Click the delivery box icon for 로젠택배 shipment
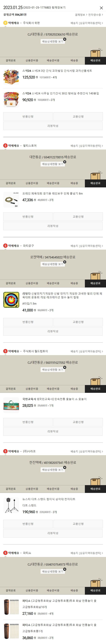Image resolution: width=106 pixels, height=644 pixels. pos(96,275)
